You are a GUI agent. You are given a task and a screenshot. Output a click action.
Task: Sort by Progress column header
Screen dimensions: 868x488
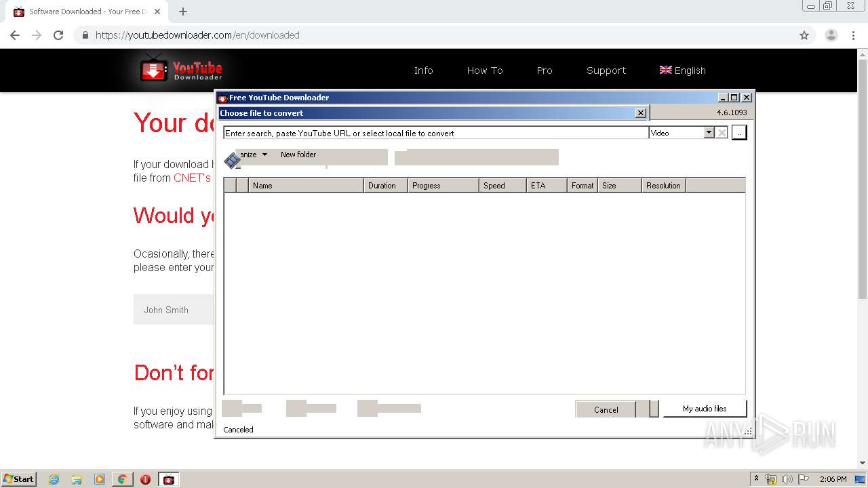click(x=443, y=185)
